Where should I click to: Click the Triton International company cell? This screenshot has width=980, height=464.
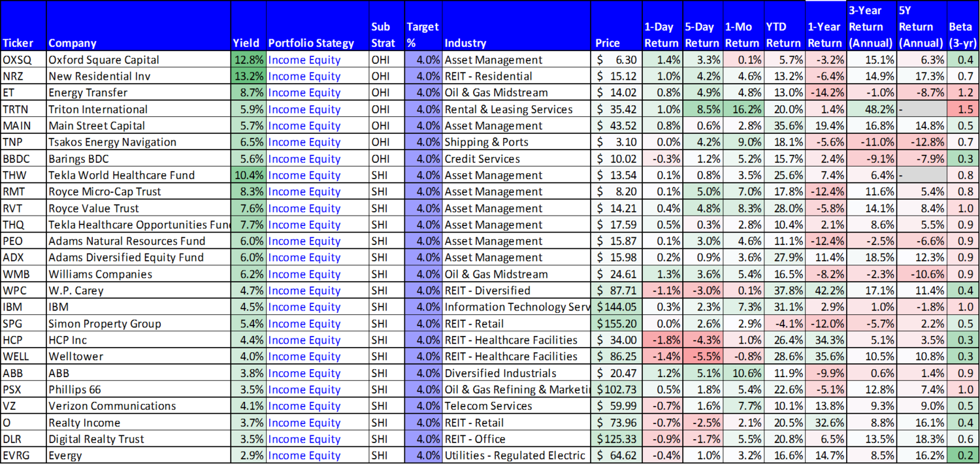139,109
